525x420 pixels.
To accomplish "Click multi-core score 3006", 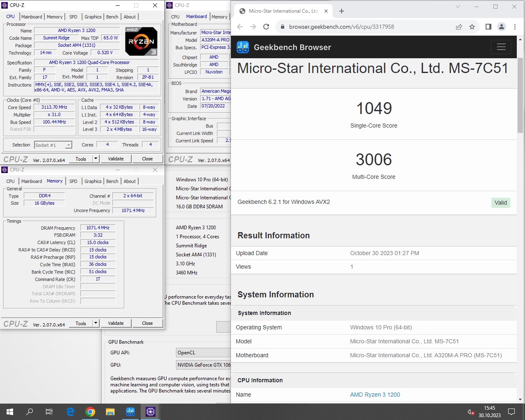I will 374,160.
